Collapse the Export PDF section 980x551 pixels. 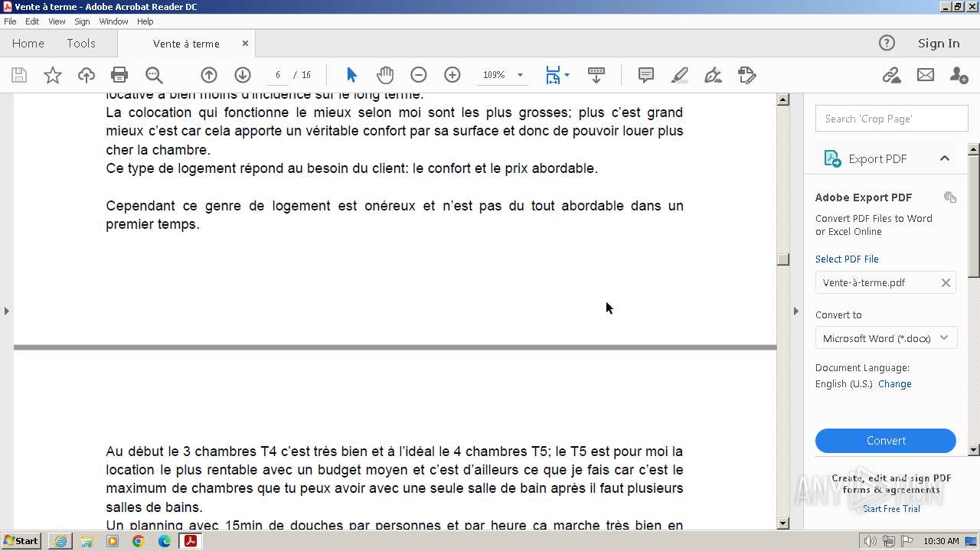[945, 158]
